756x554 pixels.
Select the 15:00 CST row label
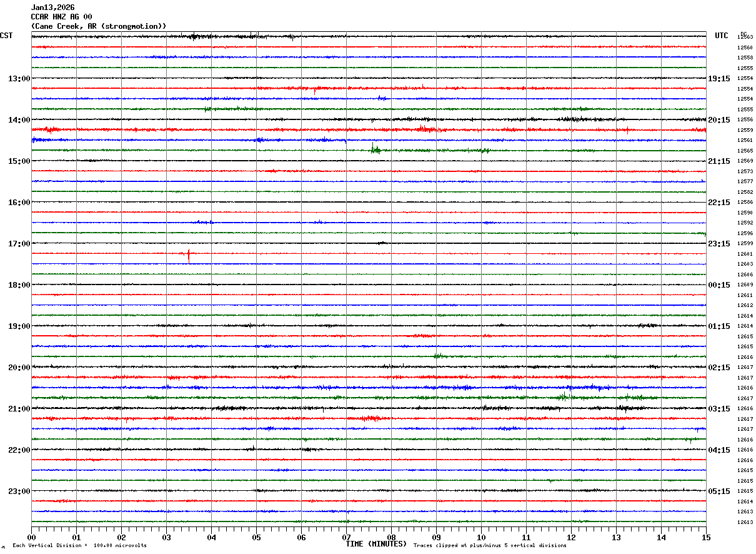(x=19, y=161)
